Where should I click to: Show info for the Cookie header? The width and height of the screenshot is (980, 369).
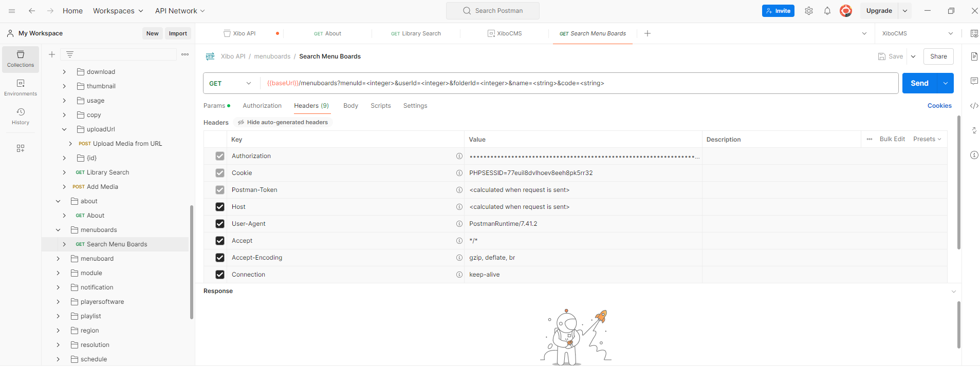click(459, 173)
